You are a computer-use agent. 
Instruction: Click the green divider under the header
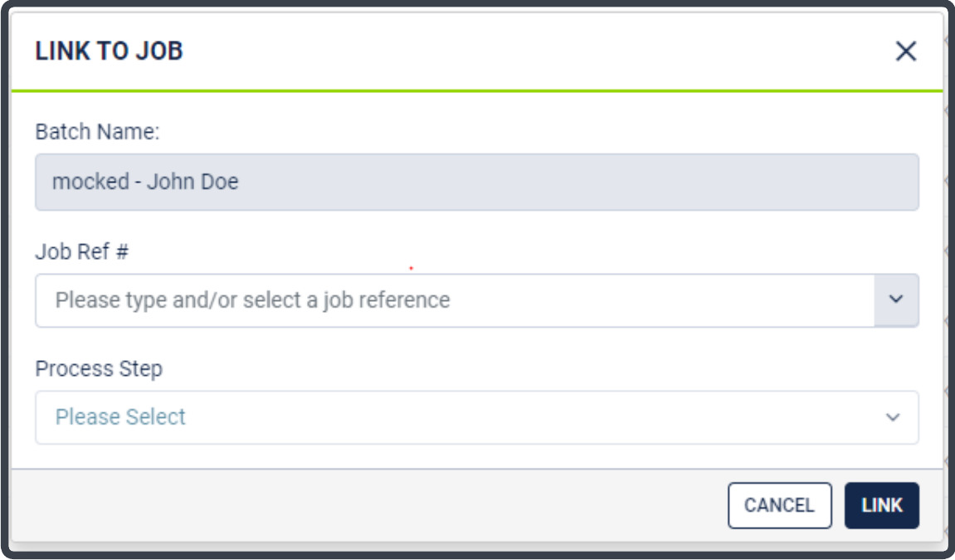(x=477, y=90)
